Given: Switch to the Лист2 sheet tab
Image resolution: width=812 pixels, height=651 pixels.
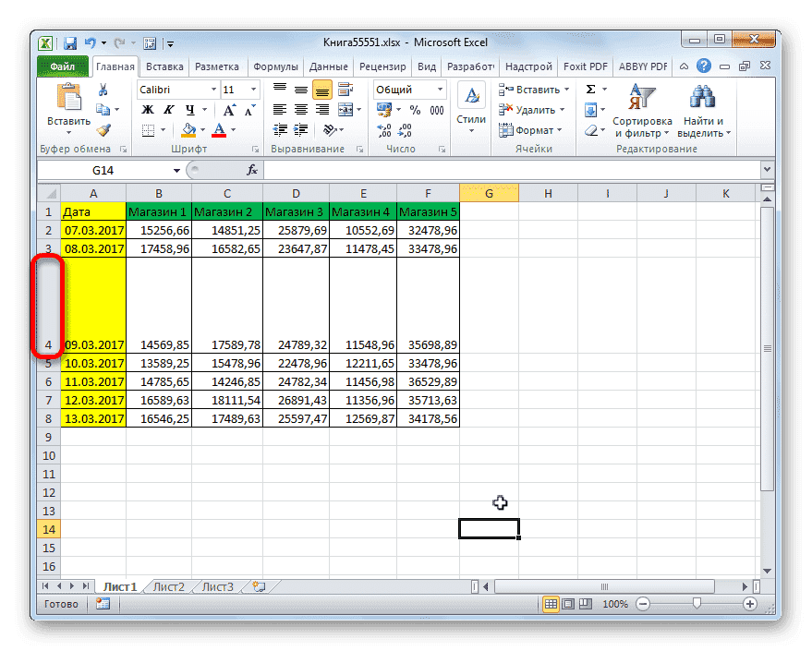Looking at the screenshot, I should pos(169,585).
